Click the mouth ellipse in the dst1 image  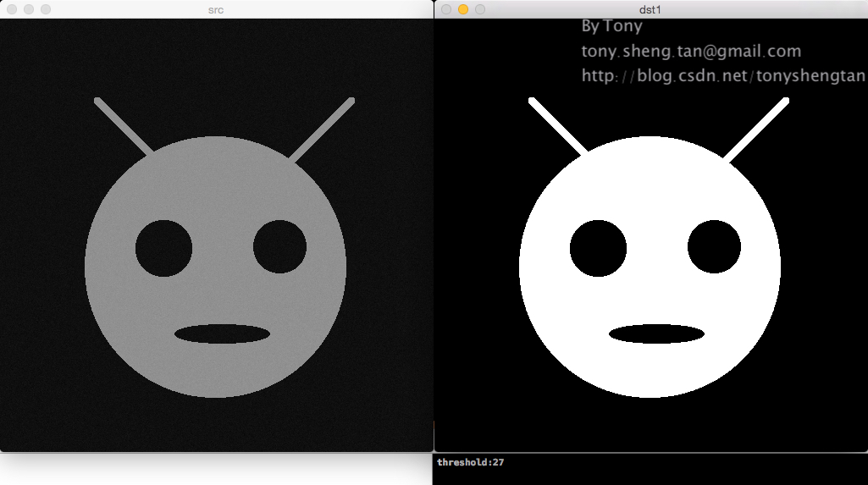click(656, 334)
